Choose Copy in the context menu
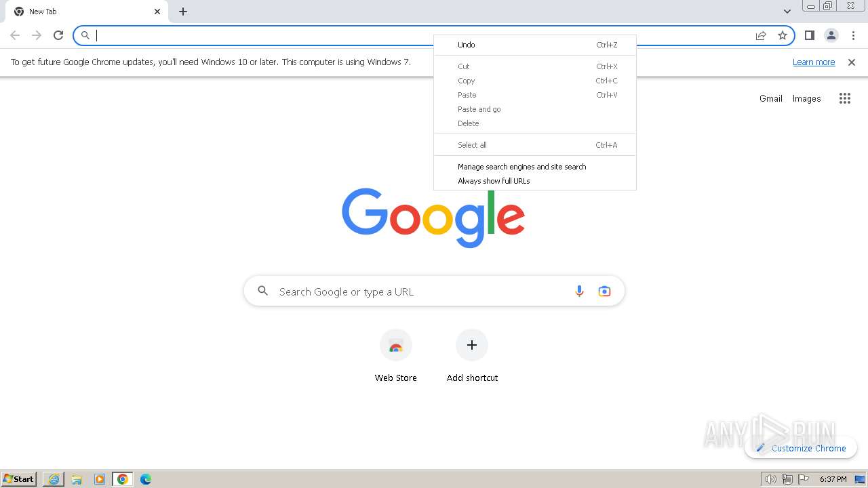The width and height of the screenshot is (868, 488). (x=535, y=81)
